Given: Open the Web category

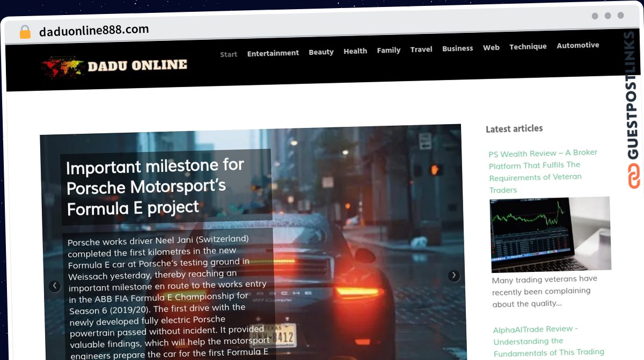Looking at the screenshot, I should (491, 47).
